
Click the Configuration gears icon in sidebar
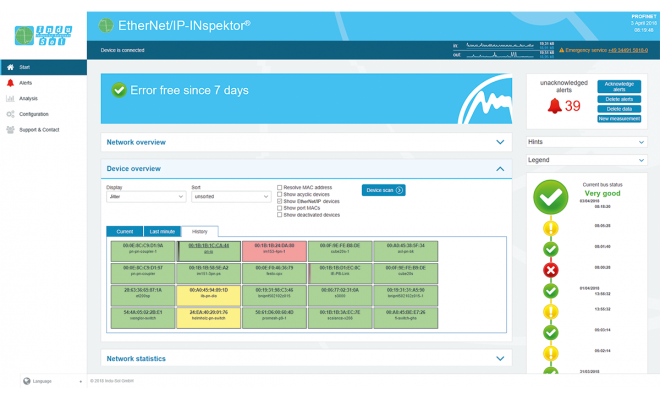click(11, 114)
